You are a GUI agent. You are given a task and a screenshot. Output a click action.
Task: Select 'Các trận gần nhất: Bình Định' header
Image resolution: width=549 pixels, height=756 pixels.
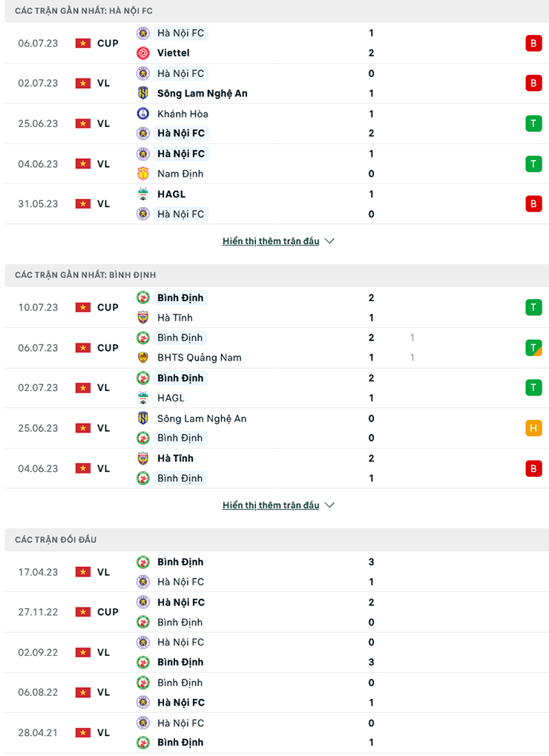85,275
